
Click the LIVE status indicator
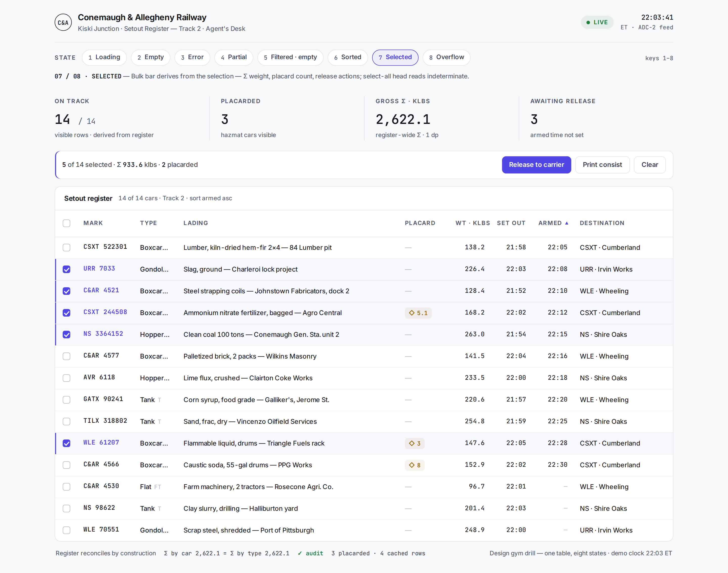(597, 22)
